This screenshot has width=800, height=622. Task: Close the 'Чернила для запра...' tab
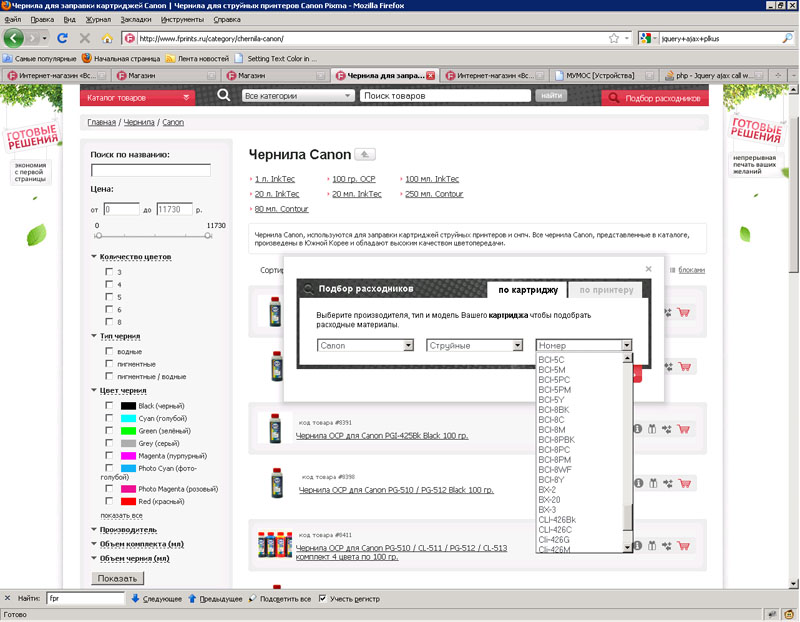point(431,76)
